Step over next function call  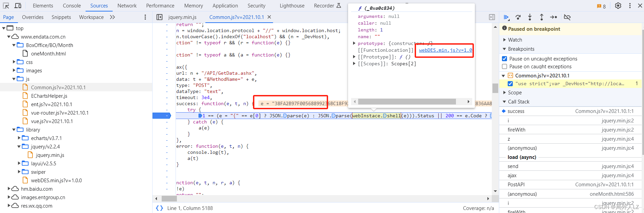coord(518,17)
